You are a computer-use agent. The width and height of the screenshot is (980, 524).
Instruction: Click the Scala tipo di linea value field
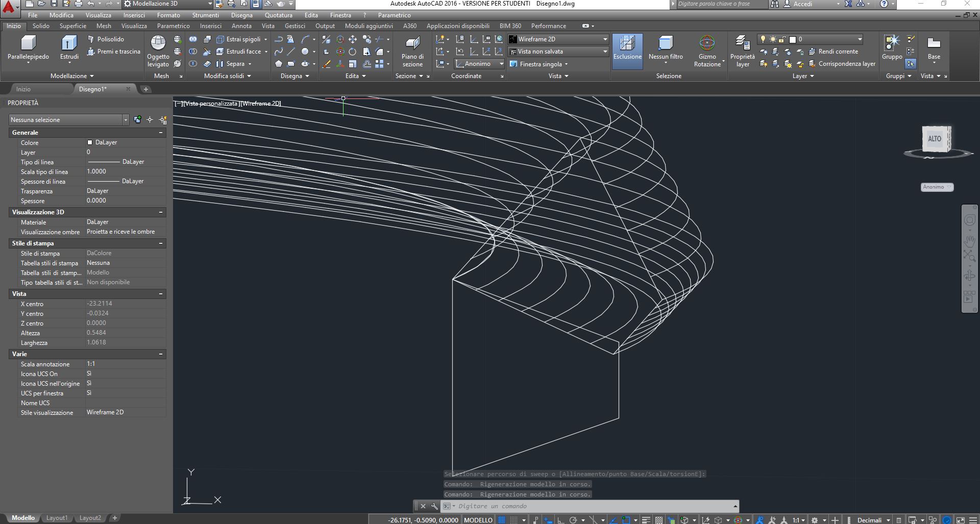pyautogui.click(x=126, y=171)
